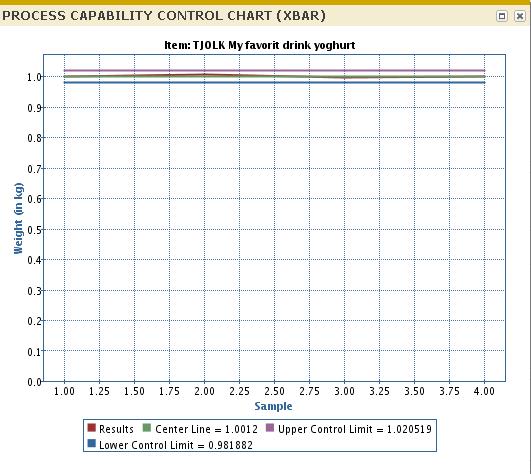Screen dimensions: 531x474
Task: Click the 1.0 tick on the Weight axis
Action: click(34, 77)
